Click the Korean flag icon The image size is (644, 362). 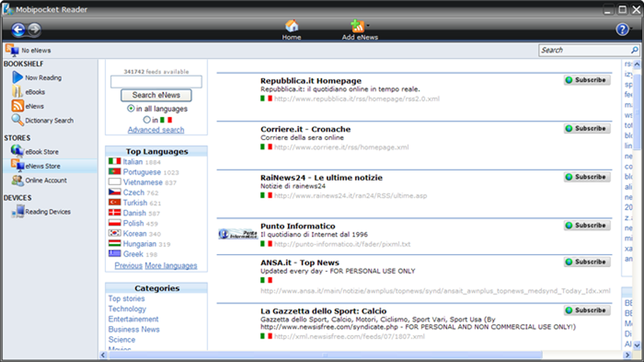pos(114,233)
